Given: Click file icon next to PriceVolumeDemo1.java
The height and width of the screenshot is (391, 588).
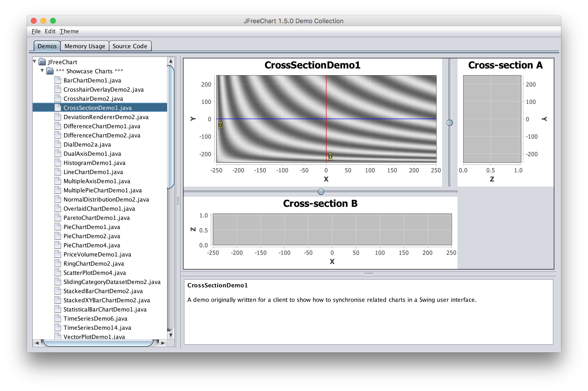Looking at the screenshot, I should point(58,254).
